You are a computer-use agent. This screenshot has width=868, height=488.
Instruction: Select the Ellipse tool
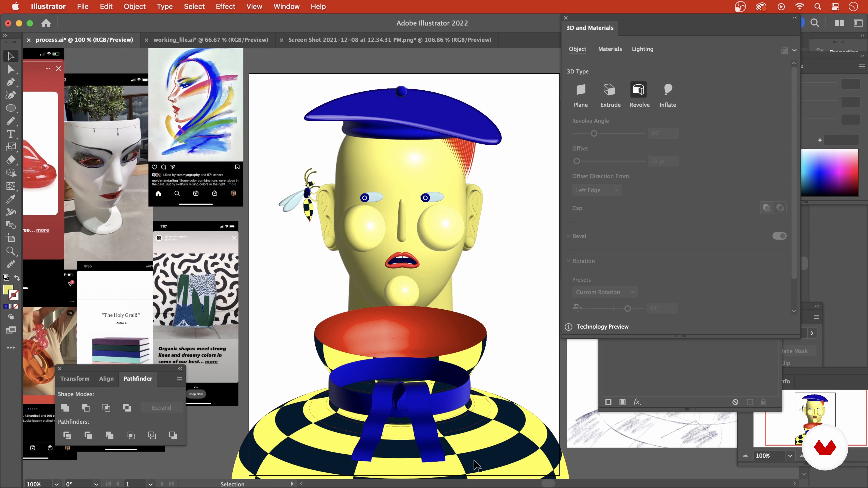pyautogui.click(x=11, y=108)
